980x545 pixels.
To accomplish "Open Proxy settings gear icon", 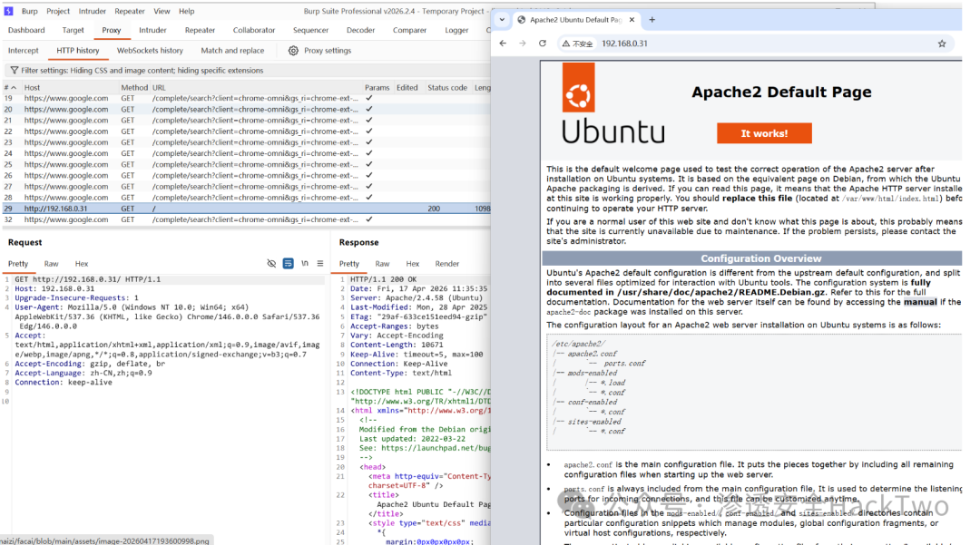I will [x=293, y=51].
